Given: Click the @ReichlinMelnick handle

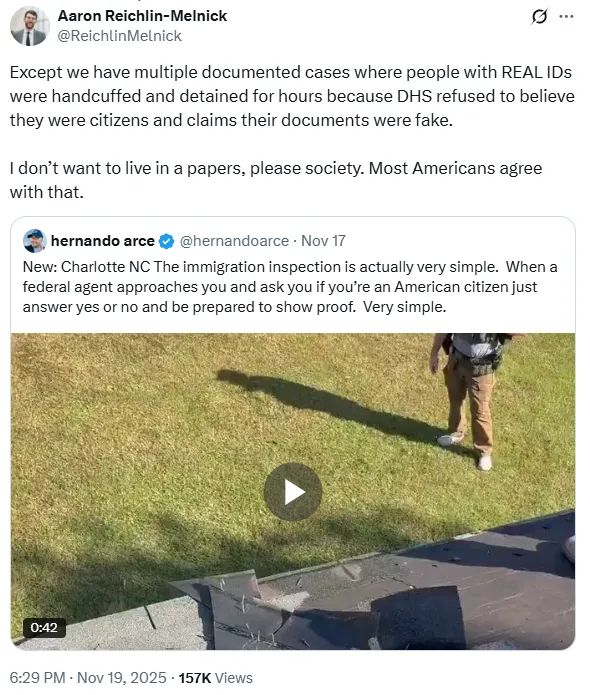Looking at the screenshot, I should coord(120,36).
